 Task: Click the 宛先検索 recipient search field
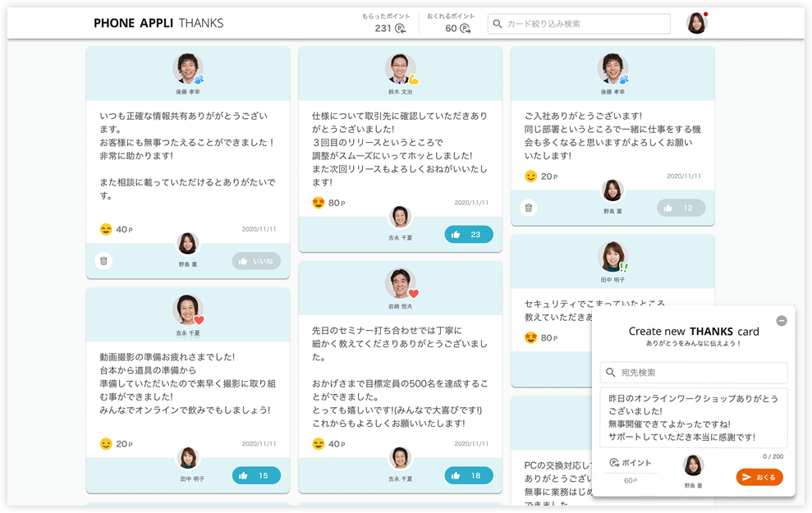pos(694,373)
